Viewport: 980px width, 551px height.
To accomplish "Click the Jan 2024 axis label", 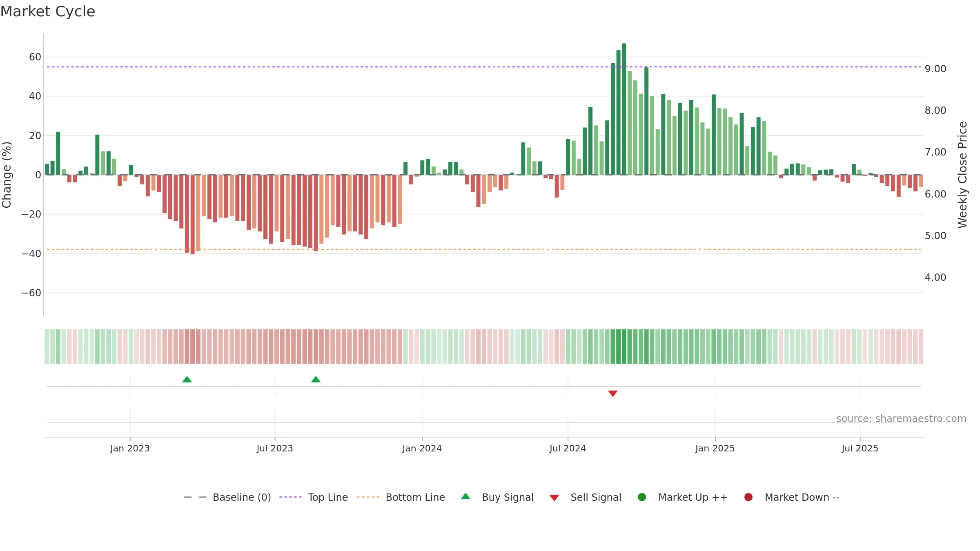I will pyautogui.click(x=422, y=448).
